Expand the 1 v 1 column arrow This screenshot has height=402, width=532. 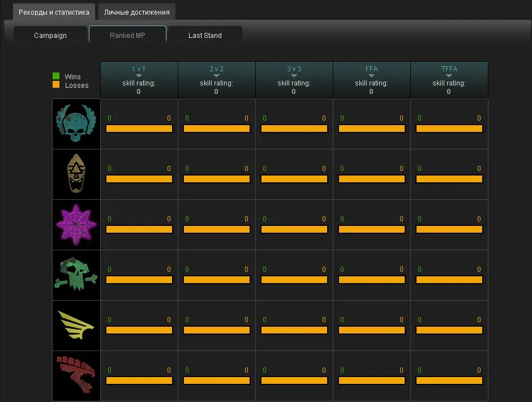click(139, 76)
